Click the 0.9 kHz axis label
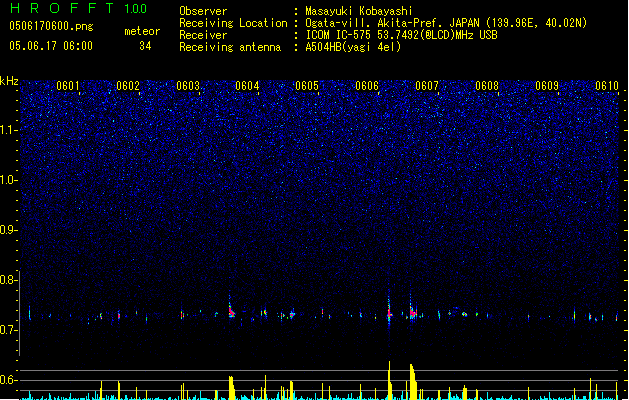This screenshot has height=400, width=629. [x=9, y=230]
